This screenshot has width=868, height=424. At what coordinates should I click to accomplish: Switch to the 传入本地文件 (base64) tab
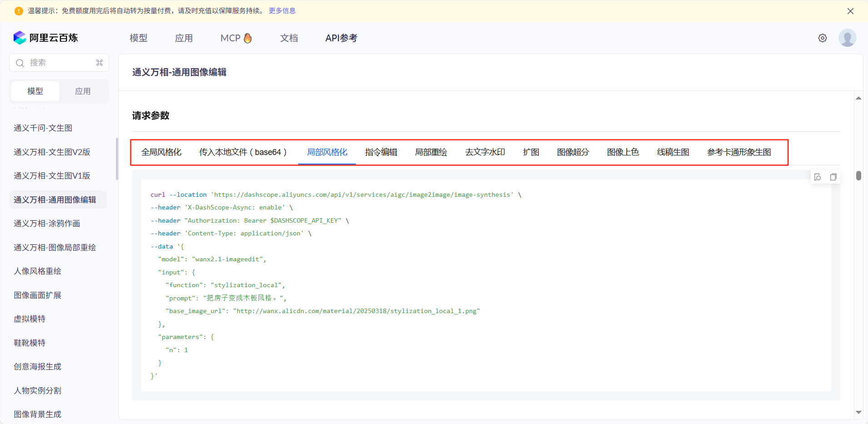(243, 152)
